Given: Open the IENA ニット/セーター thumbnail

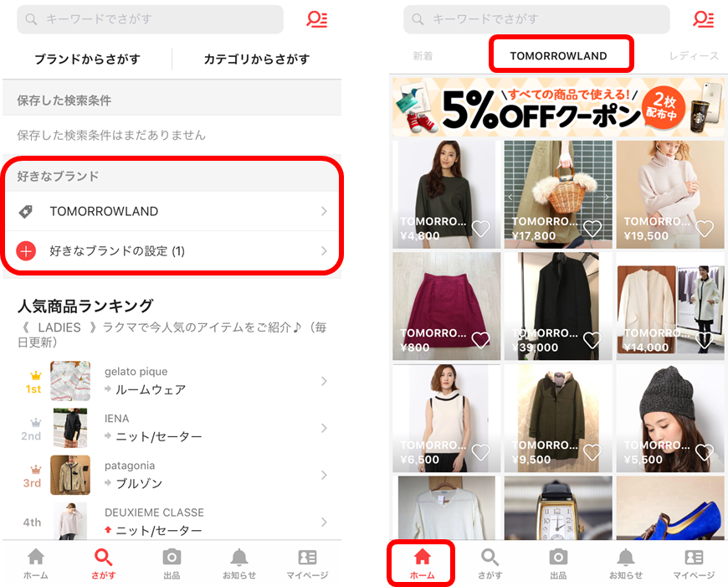Looking at the screenshot, I should tap(70, 428).
